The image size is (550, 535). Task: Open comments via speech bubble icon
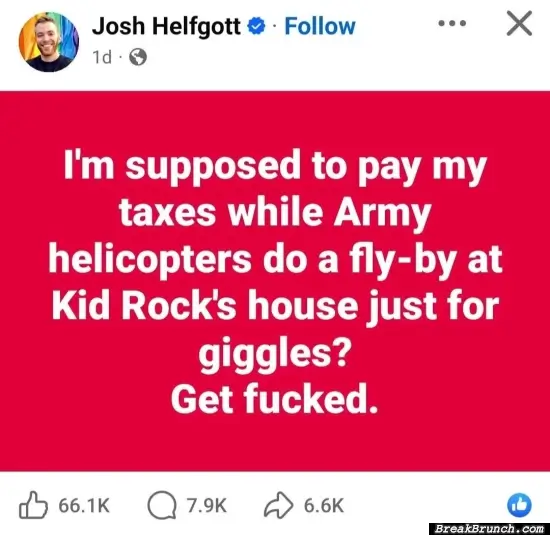(162, 505)
